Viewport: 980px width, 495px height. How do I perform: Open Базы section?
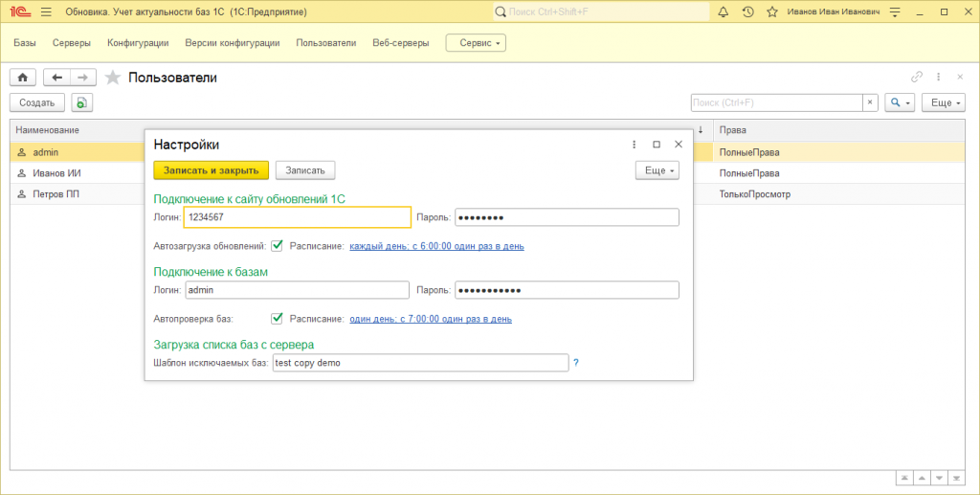(x=25, y=43)
